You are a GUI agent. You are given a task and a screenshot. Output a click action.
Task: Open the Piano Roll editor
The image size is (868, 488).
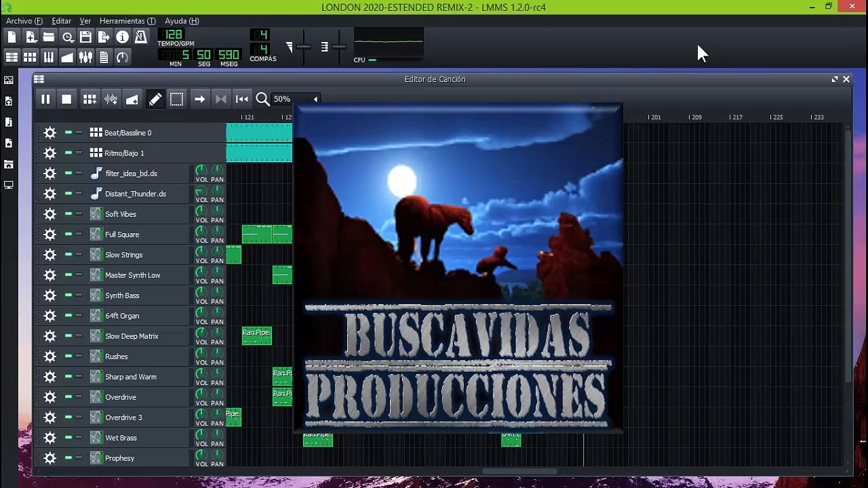click(49, 58)
